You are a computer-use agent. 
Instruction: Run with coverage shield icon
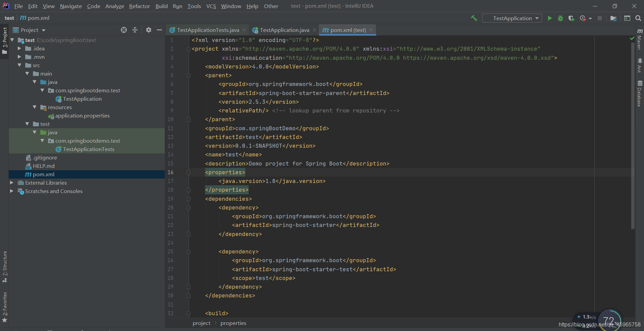(x=571, y=18)
